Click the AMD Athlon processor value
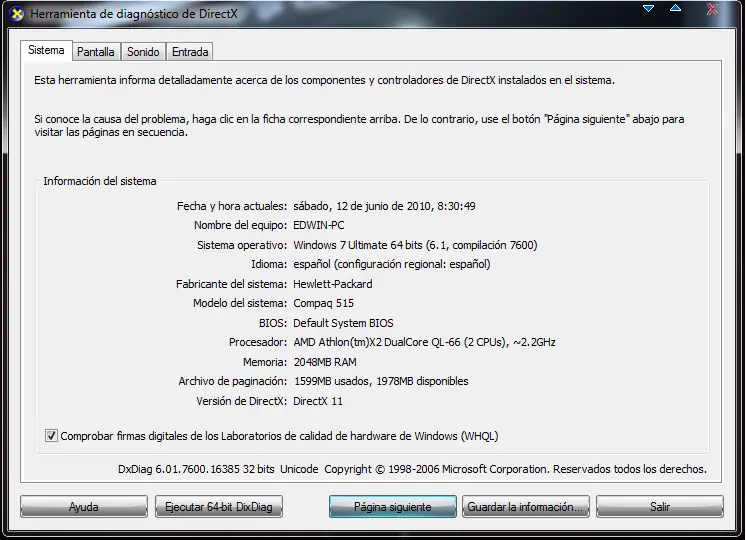 [424, 342]
